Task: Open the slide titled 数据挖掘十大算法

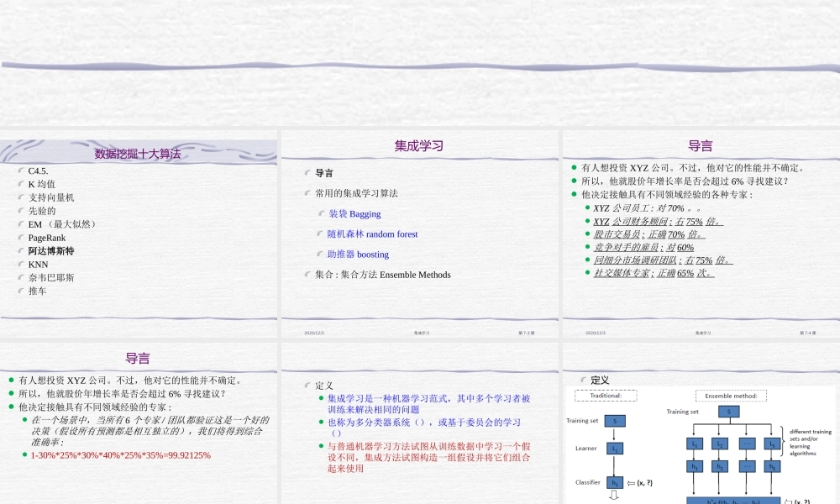Action: click(139, 234)
